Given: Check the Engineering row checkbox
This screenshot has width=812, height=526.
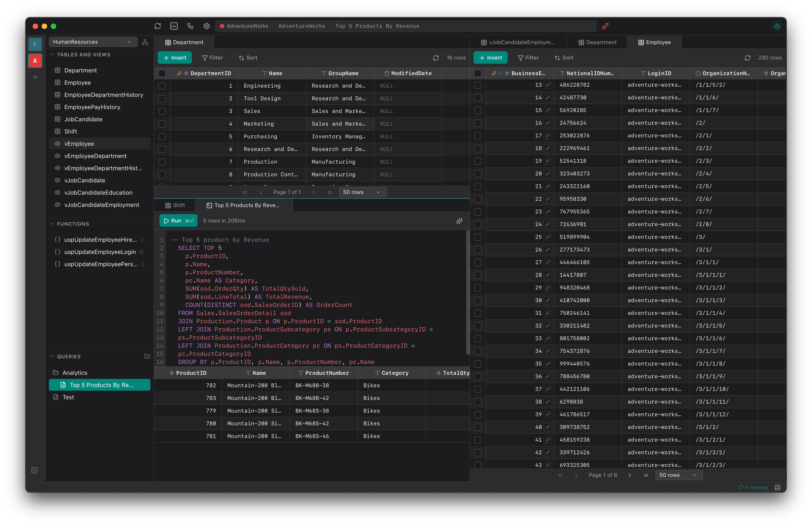Looking at the screenshot, I should (162, 86).
